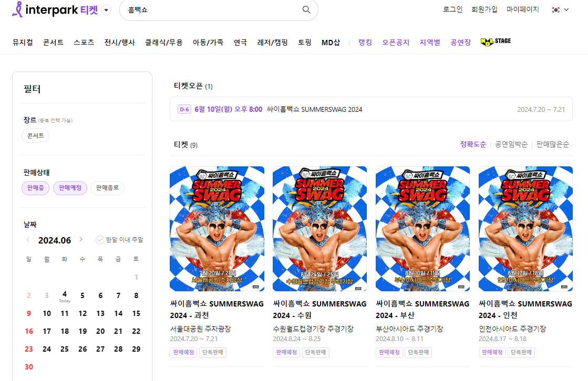Open the 콘서트 menu item in navigation
588x381 pixels.
tap(53, 43)
